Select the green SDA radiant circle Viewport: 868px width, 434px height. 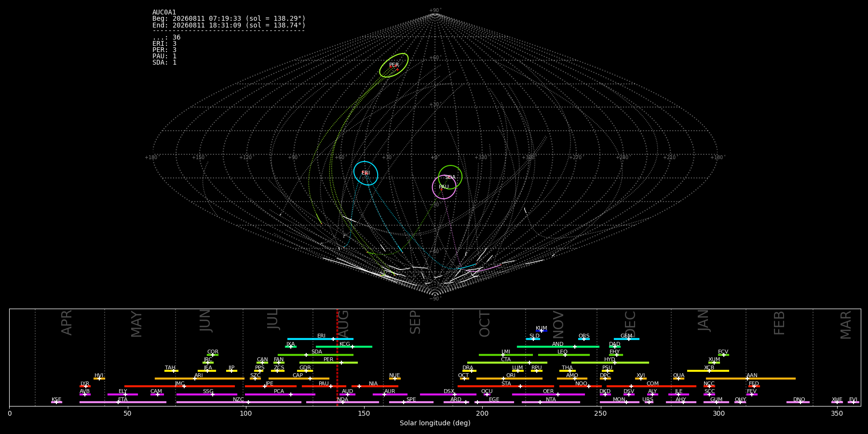450,177
